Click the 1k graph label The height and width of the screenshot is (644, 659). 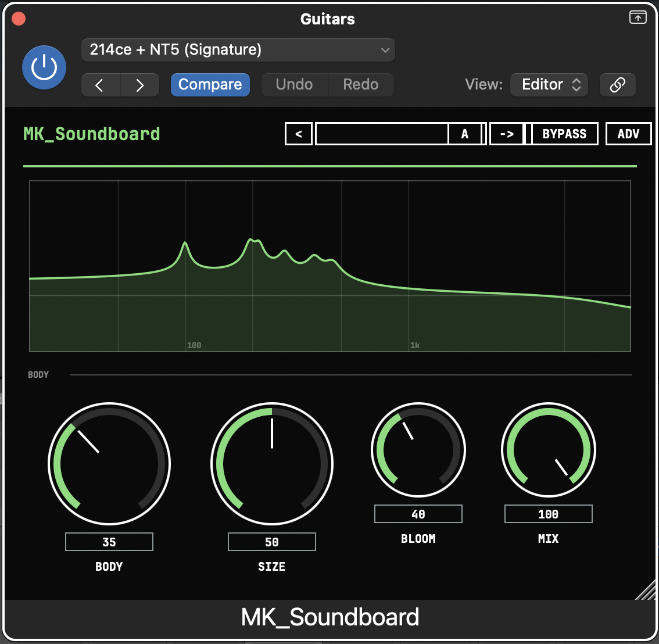(x=415, y=345)
